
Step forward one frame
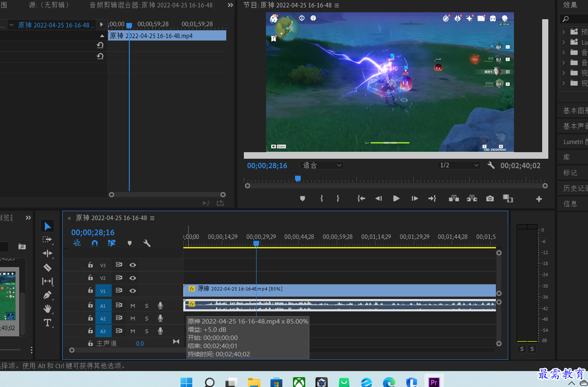click(415, 198)
